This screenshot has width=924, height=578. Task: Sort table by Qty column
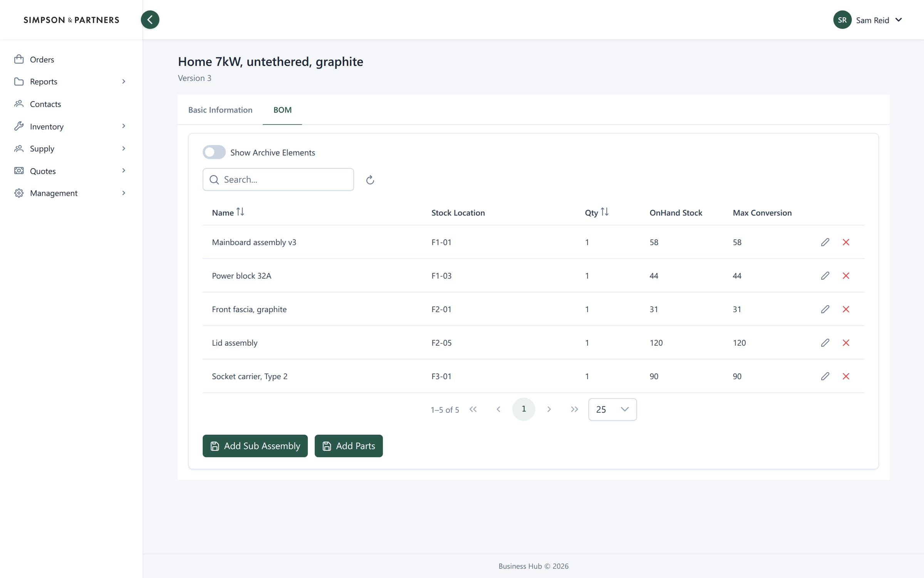point(604,212)
